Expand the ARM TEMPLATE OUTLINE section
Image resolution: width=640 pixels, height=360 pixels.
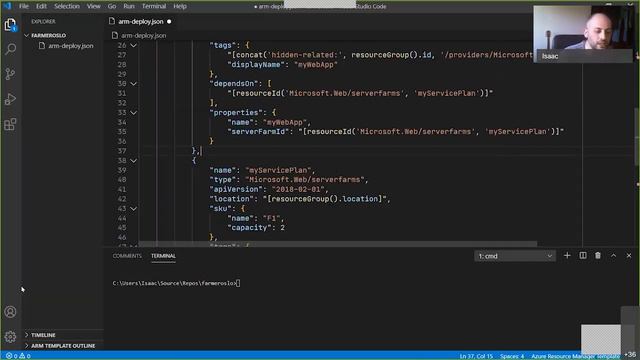point(63,346)
